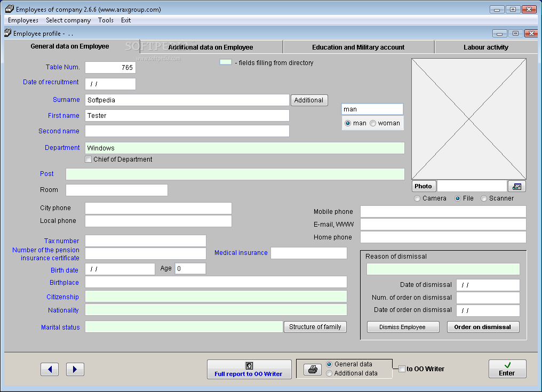542x392 pixels.
Task: Click the Table Num. field
Action: tap(110, 67)
